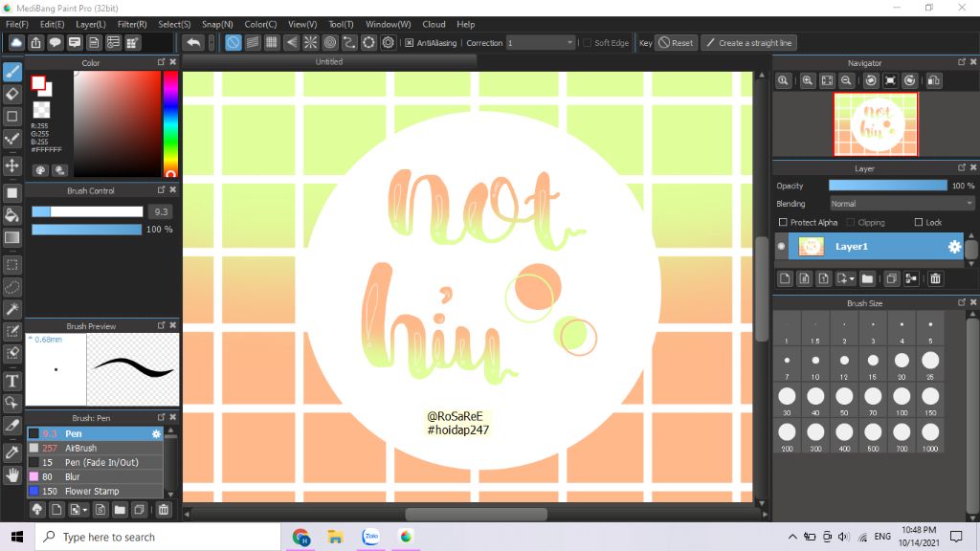Enable the vanishing point snap
This screenshot has height=551, width=980.
(x=291, y=42)
